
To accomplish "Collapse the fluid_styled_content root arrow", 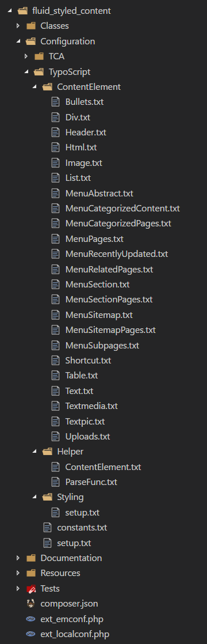I will click(10, 11).
